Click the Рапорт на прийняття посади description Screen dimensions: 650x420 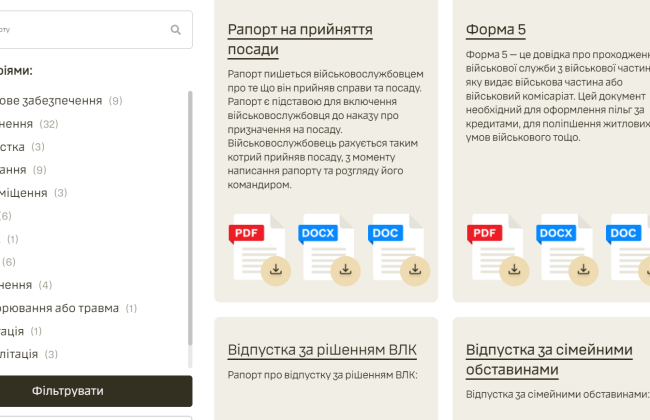click(325, 129)
